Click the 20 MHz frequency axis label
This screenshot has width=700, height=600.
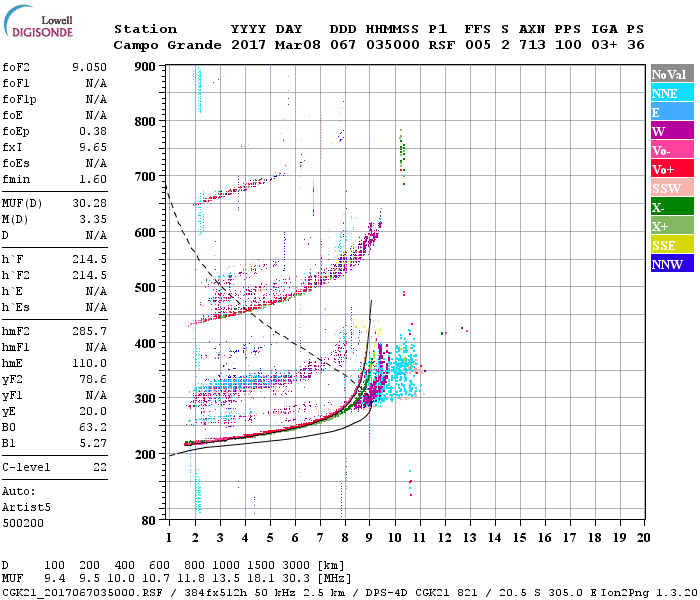tap(643, 538)
